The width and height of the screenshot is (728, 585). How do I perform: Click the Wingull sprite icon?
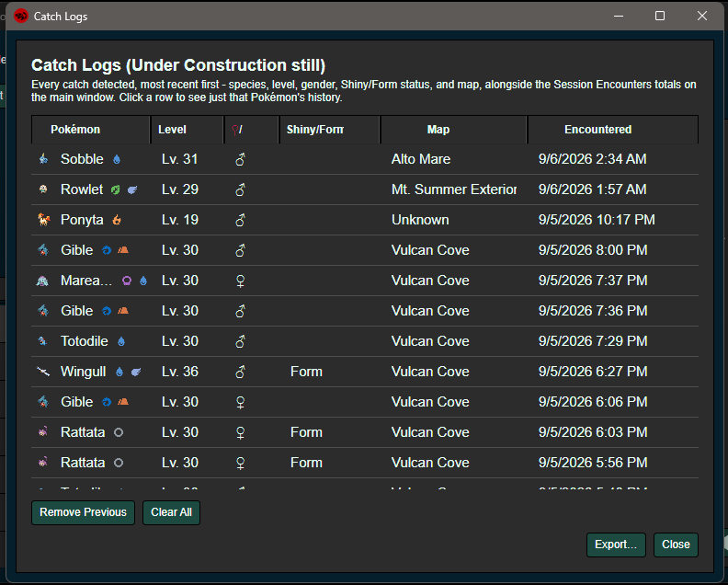coord(43,372)
